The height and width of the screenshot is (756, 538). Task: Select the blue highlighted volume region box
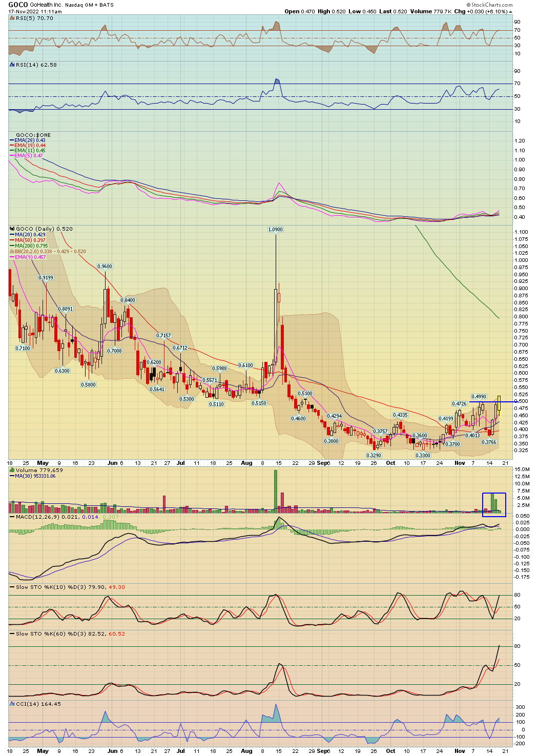pyautogui.click(x=494, y=504)
